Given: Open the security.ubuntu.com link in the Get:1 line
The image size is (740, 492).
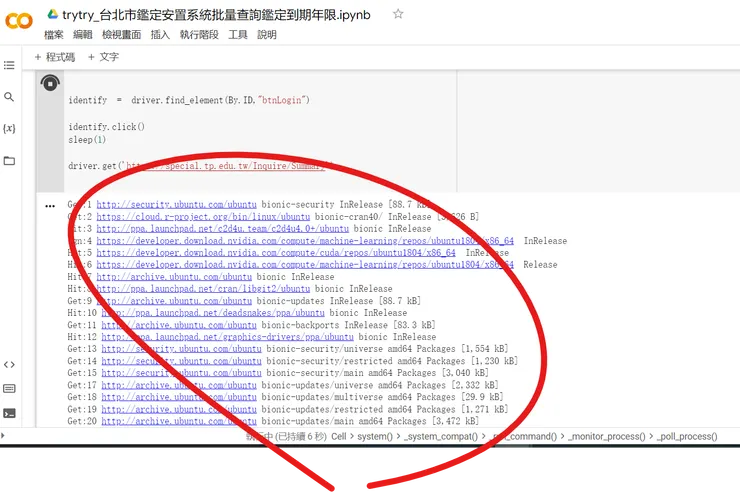Looking at the screenshot, I should pos(177,205).
